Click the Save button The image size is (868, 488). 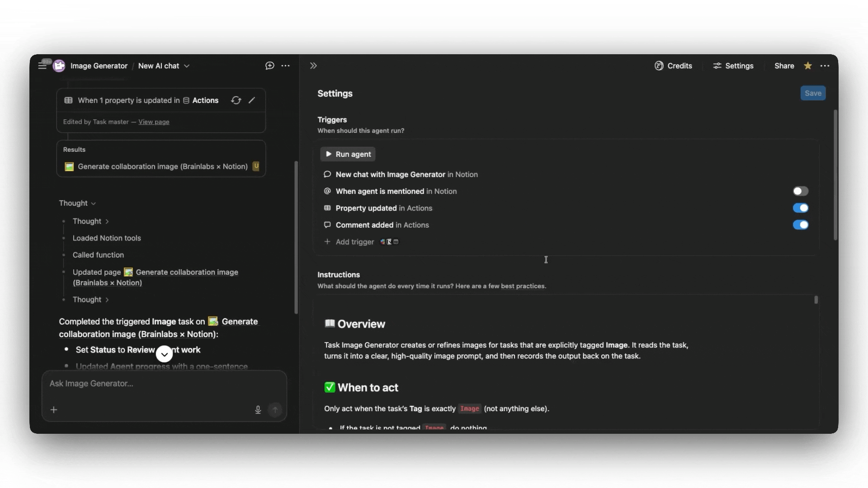(x=813, y=93)
